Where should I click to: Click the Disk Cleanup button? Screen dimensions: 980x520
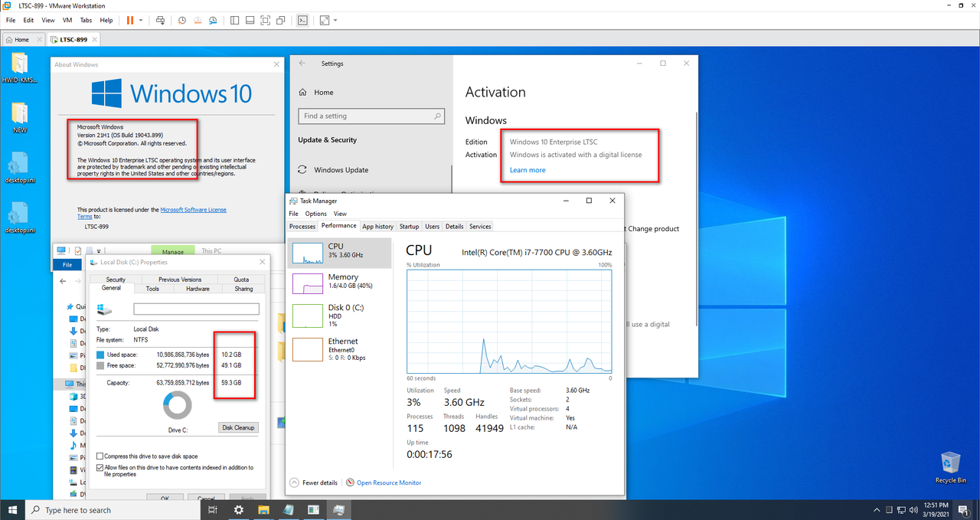pos(239,427)
